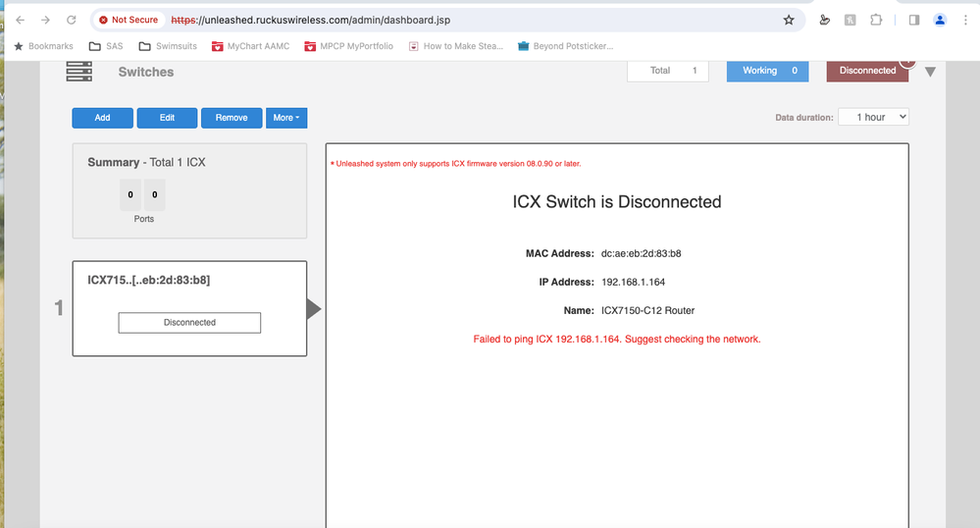Select the ICX715 switch card

189,307
